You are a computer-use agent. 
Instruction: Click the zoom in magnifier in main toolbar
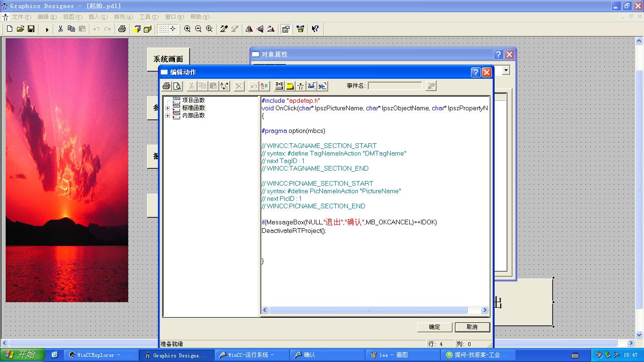[x=188, y=29]
